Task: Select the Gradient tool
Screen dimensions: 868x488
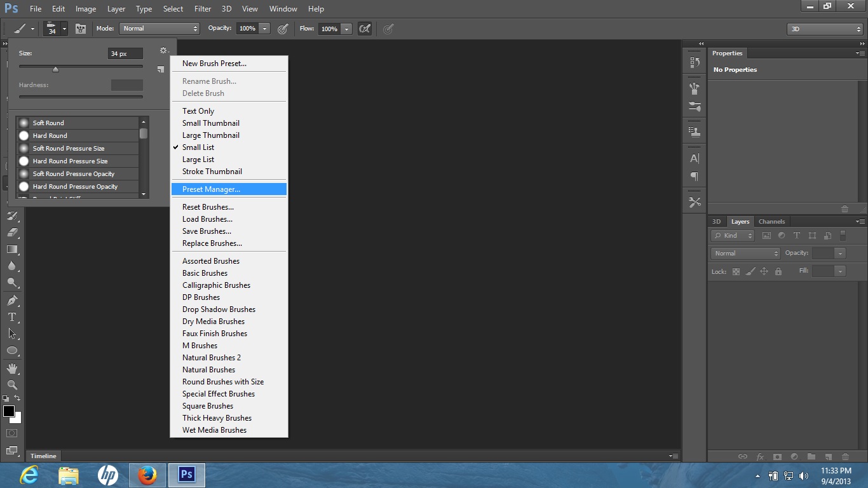Action: click(x=12, y=250)
